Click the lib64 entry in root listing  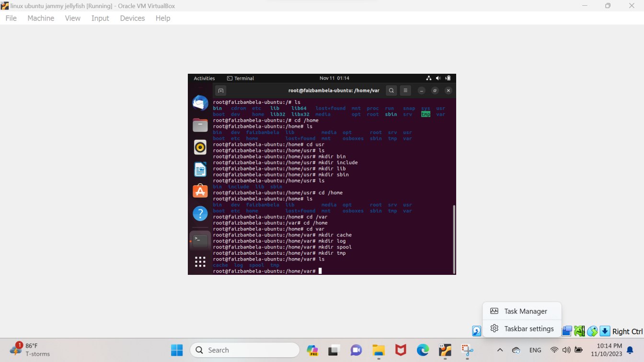click(299, 108)
